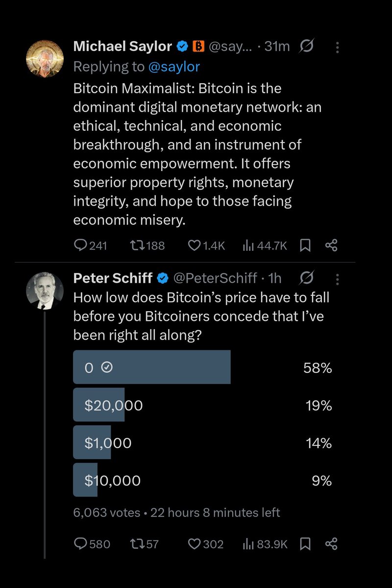Screen dimensions: 392x588
Task: View analytics showing 44.7K views
Action: pyautogui.click(x=265, y=245)
